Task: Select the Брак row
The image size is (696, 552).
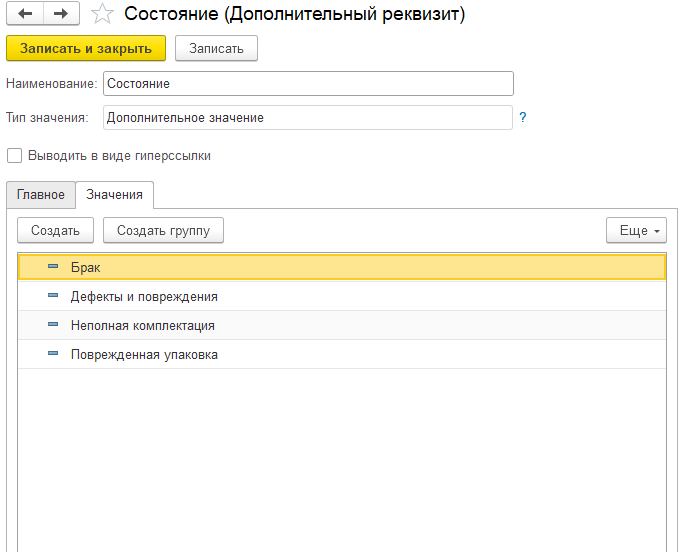Action: [342, 267]
